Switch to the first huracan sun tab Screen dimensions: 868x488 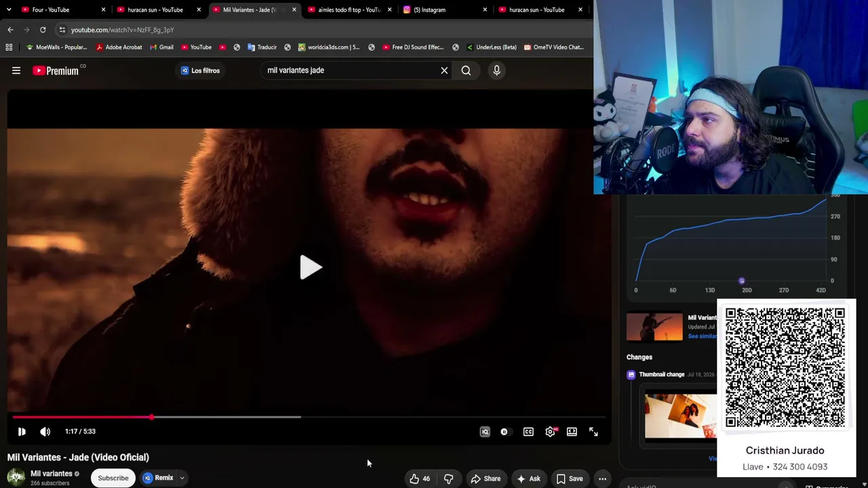point(155,9)
